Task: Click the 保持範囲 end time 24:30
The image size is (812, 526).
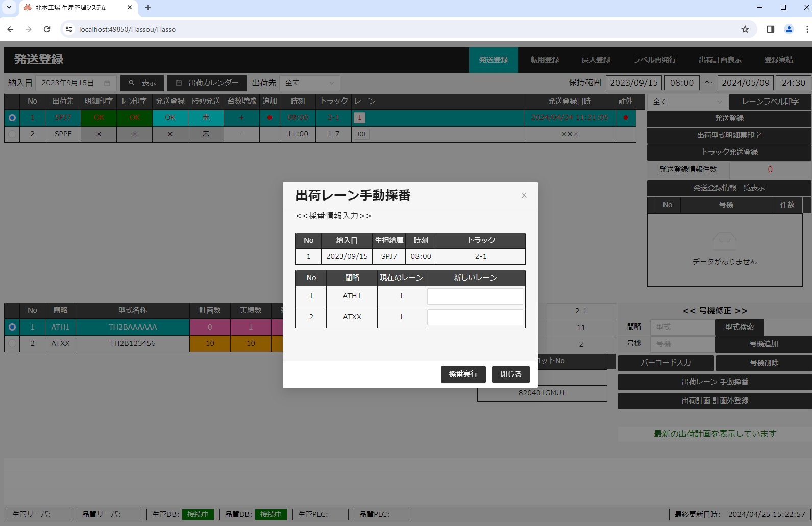Action: click(x=793, y=83)
